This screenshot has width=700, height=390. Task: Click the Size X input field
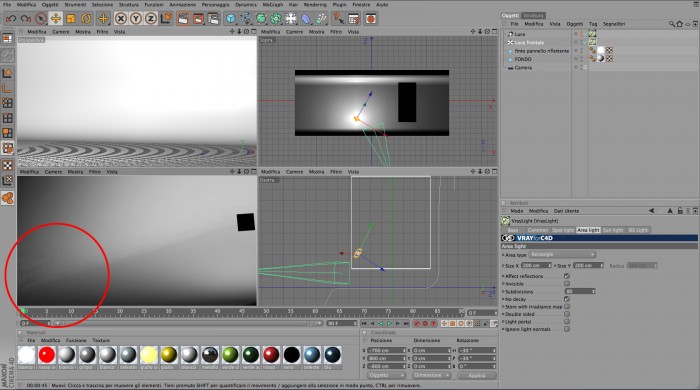pyautogui.click(x=536, y=266)
